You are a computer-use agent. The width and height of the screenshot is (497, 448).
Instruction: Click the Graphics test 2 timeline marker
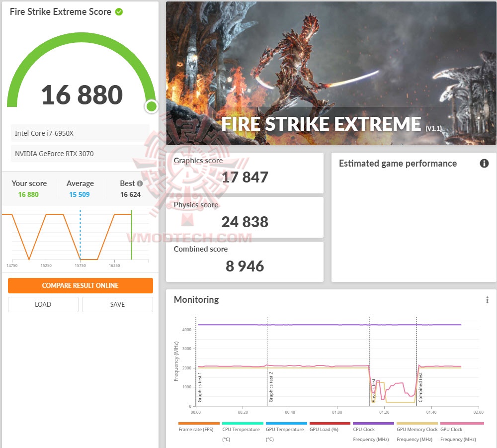271,387
